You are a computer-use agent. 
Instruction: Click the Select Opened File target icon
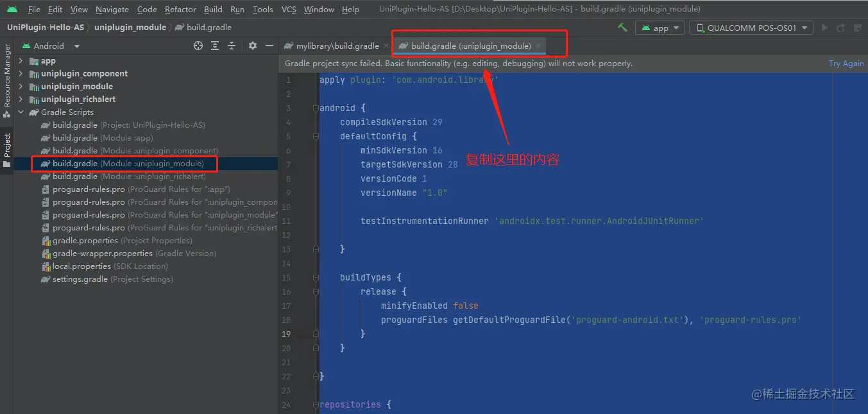[x=198, y=46]
